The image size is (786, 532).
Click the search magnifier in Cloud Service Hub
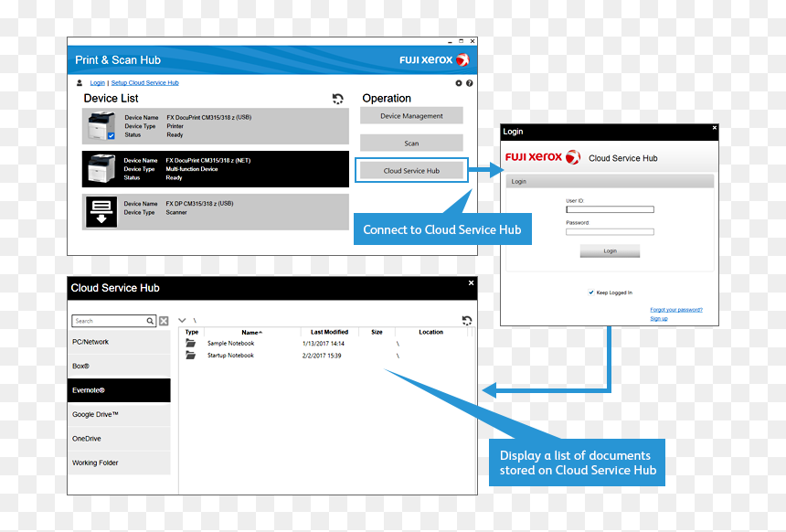click(x=150, y=321)
